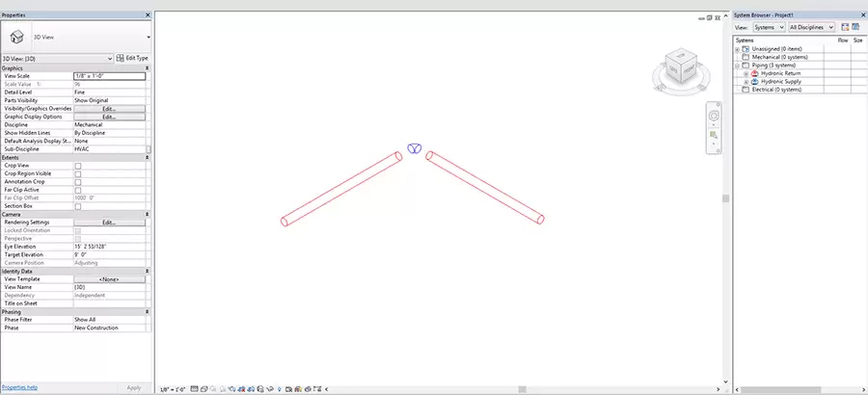Select Zoom Region tool on navigation bar

pos(714,135)
